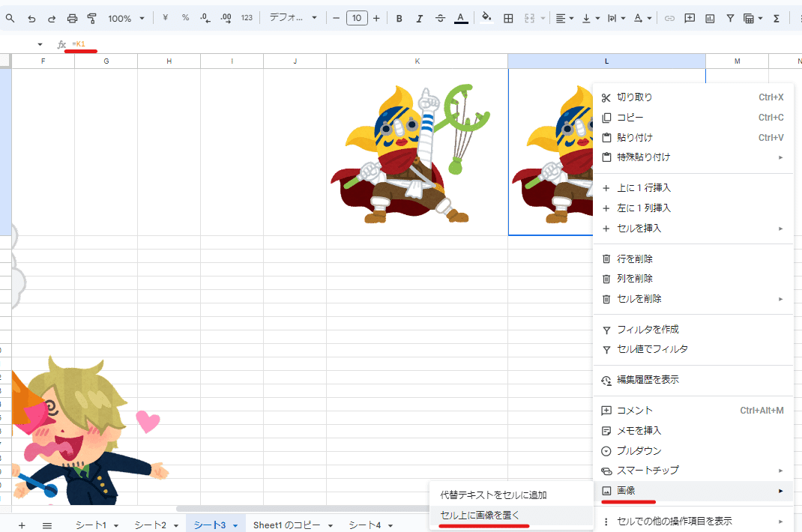Image resolution: width=802 pixels, height=532 pixels.
Task: Open the 123 number format menu
Action: pyautogui.click(x=247, y=18)
